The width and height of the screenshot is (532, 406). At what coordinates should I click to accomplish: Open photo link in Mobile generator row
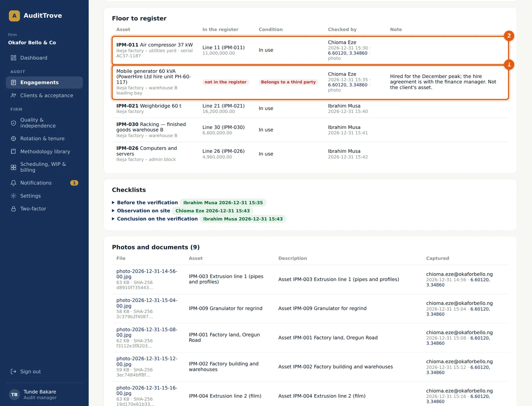pyautogui.click(x=334, y=90)
